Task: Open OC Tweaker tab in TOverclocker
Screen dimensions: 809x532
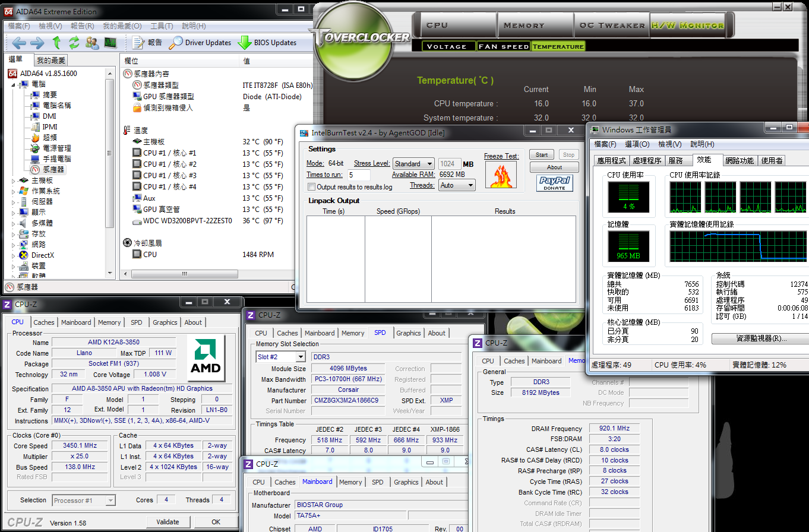Action: point(612,26)
